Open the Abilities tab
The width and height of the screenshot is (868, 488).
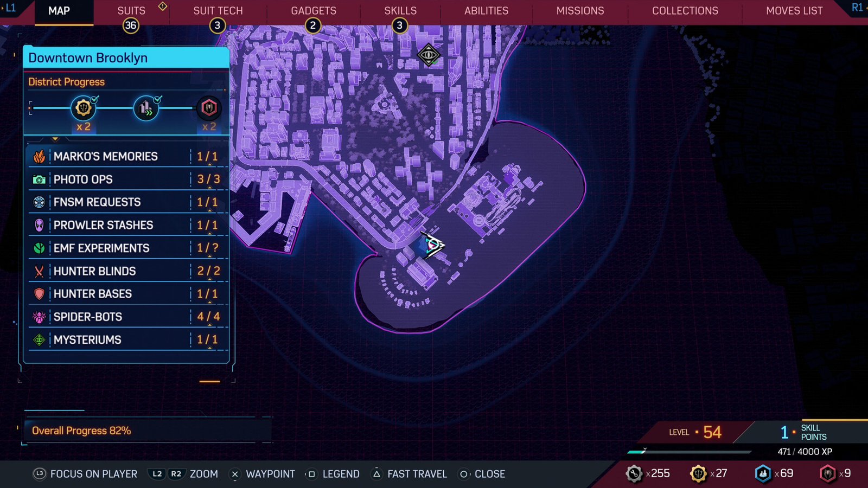[487, 11]
